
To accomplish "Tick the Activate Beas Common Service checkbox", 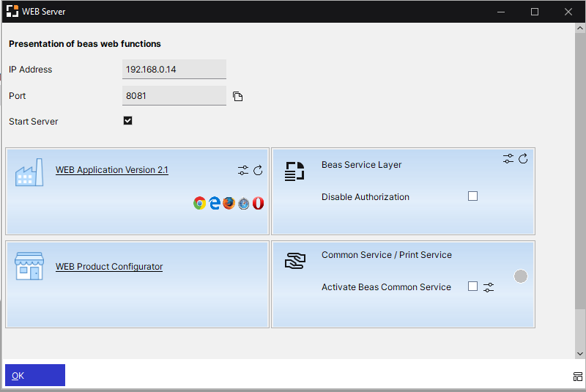I will pyautogui.click(x=472, y=286).
